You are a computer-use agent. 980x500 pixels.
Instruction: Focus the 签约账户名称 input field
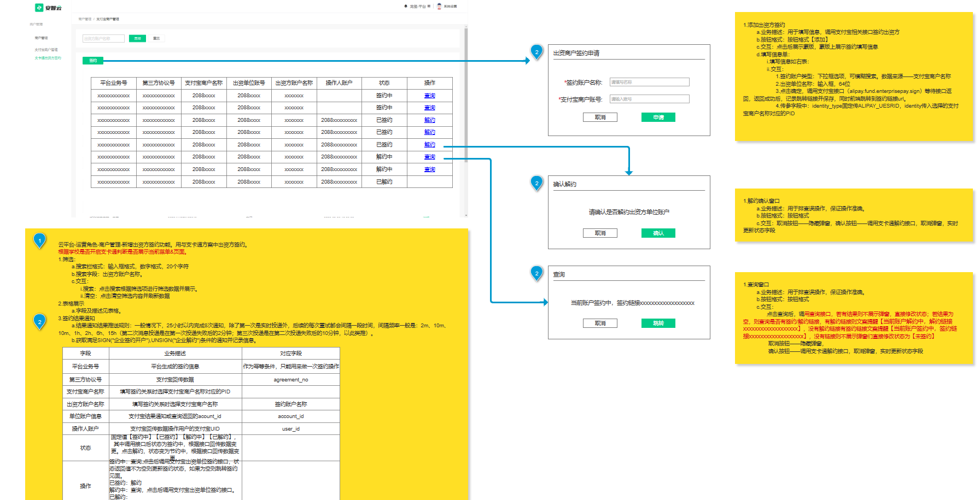(x=650, y=82)
